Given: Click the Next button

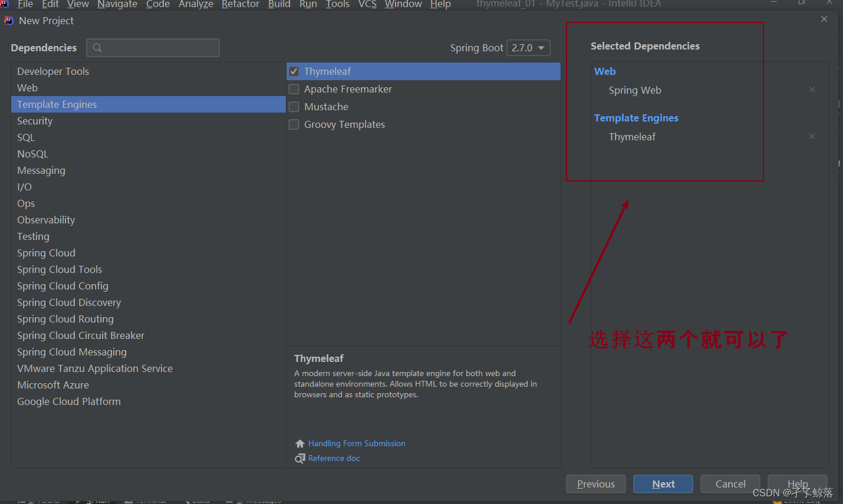Looking at the screenshot, I should coord(663,484).
